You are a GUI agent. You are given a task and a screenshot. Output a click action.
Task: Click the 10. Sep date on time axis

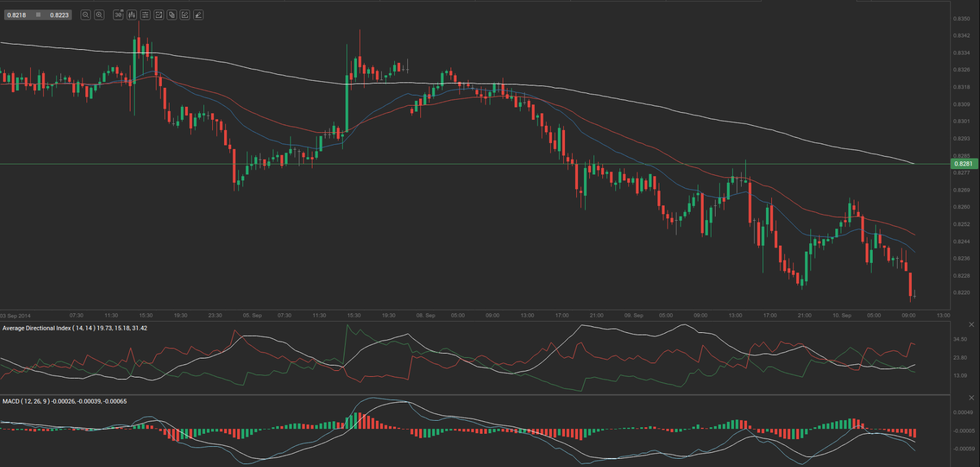point(842,316)
